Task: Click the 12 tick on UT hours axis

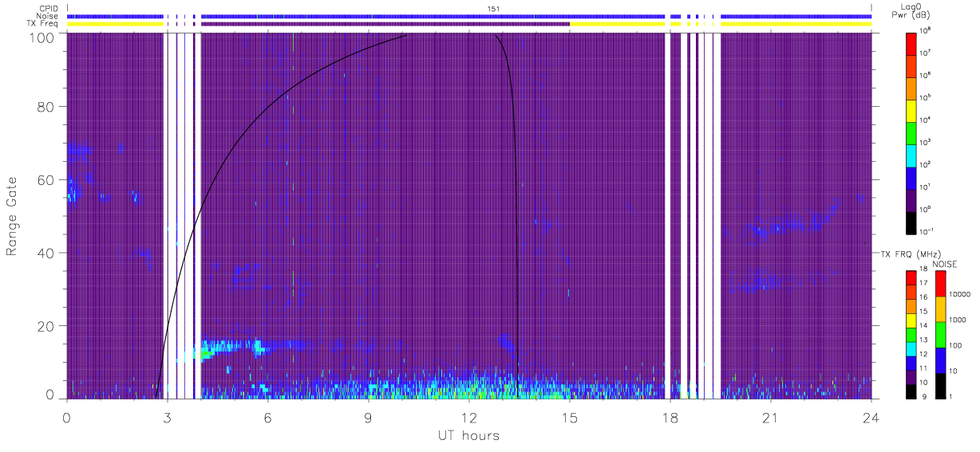Action: click(x=468, y=417)
